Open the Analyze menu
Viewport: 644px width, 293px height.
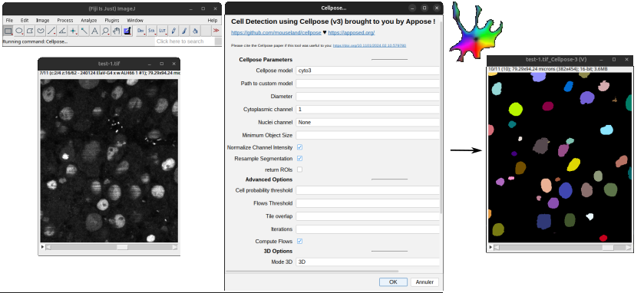click(89, 20)
